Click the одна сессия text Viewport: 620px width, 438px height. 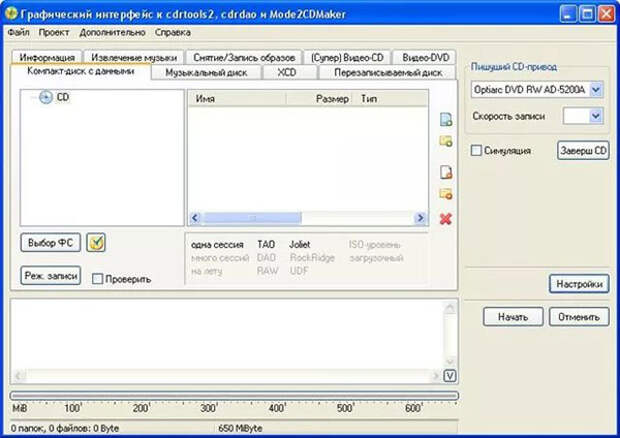coord(217,245)
